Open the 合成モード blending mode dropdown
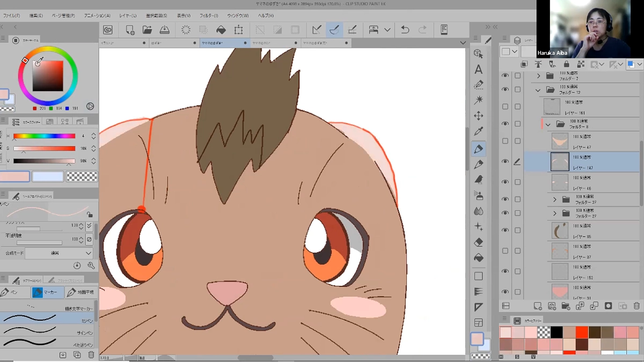Viewport: 644px width, 362px height. [58, 253]
